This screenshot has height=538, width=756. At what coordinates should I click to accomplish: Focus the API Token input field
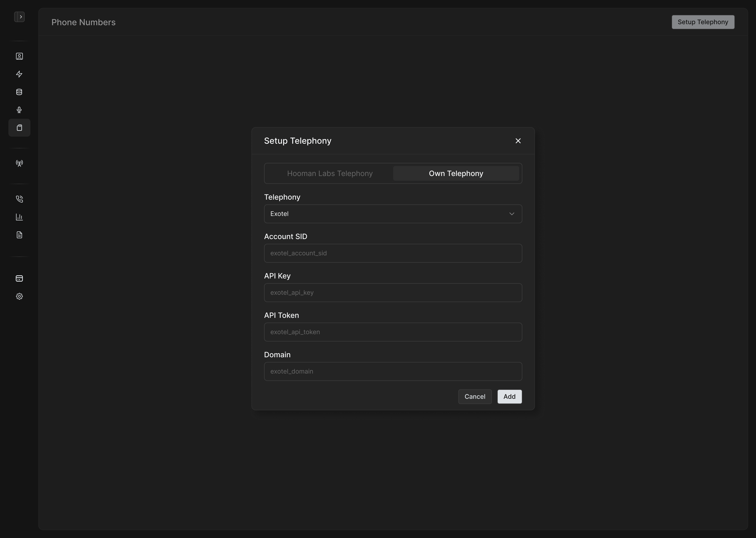pyautogui.click(x=393, y=332)
